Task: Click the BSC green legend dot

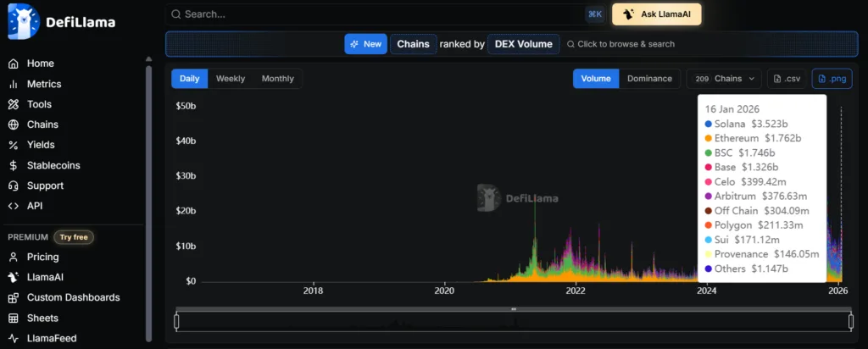Action: coord(708,153)
